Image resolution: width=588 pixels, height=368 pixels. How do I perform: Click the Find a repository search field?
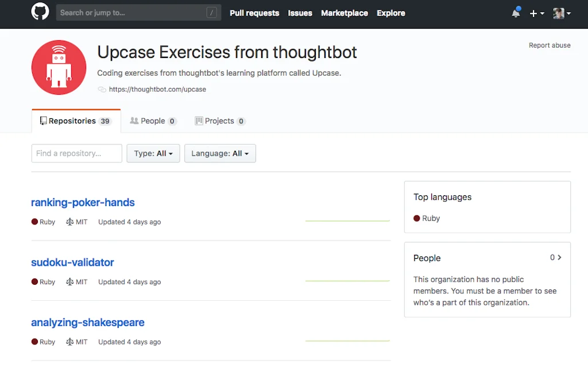point(76,153)
